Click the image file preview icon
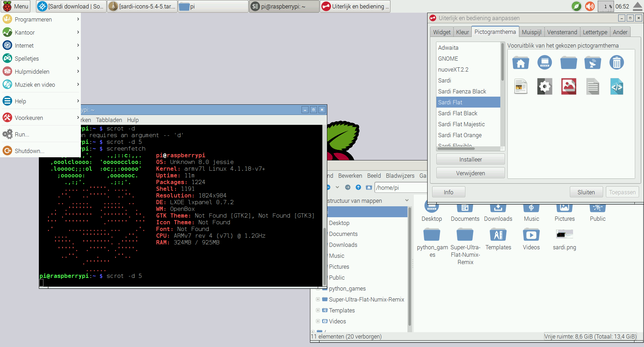Viewport: 644px width, 347px height. pos(568,86)
